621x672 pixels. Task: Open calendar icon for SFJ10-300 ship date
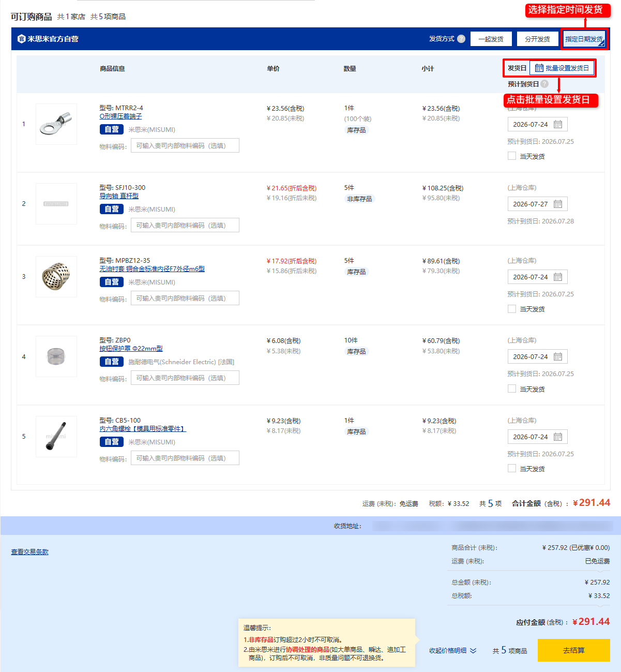[558, 204]
